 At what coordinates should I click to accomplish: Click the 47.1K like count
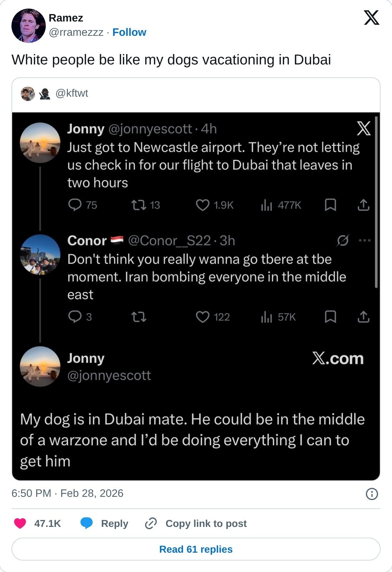tap(48, 523)
